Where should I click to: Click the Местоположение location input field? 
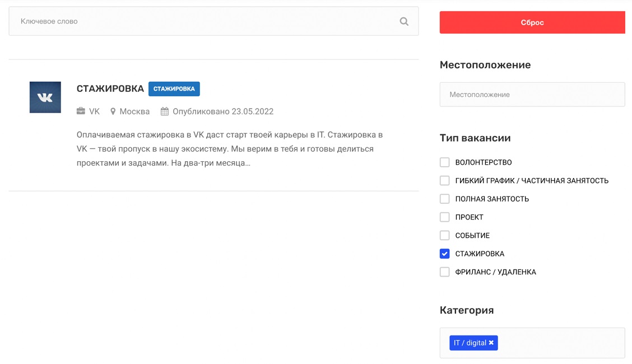pos(532,95)
